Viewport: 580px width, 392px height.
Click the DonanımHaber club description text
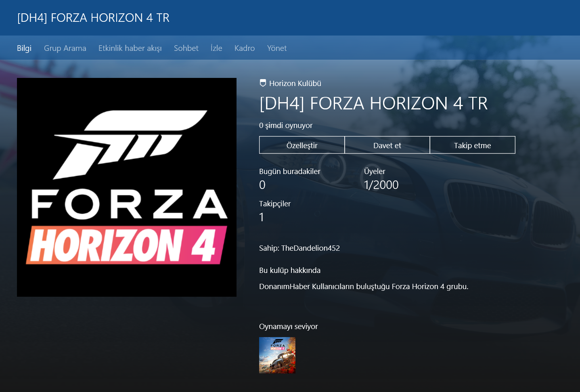coord(364,286)
